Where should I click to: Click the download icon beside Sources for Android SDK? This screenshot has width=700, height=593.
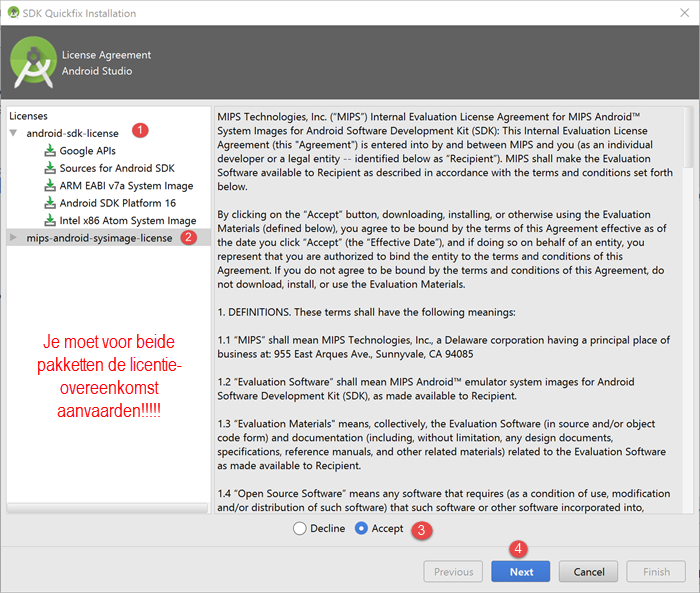pyautogui.click(x=50, y=168)
